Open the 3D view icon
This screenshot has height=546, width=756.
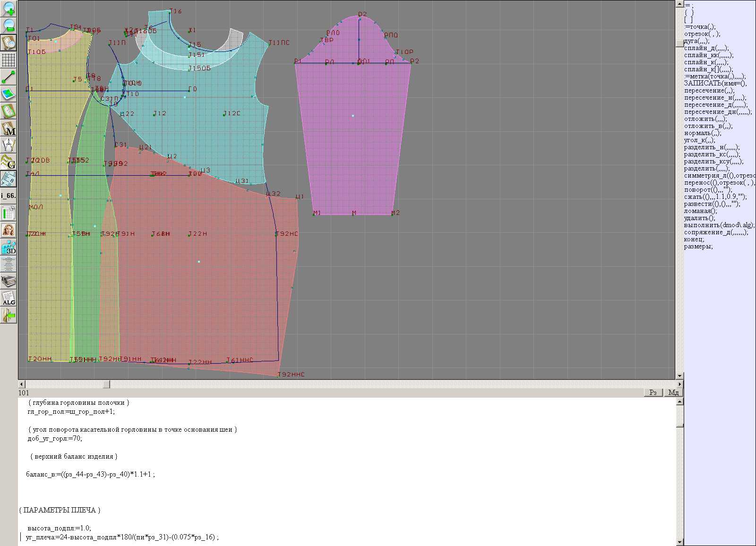(x=9, y=247)
